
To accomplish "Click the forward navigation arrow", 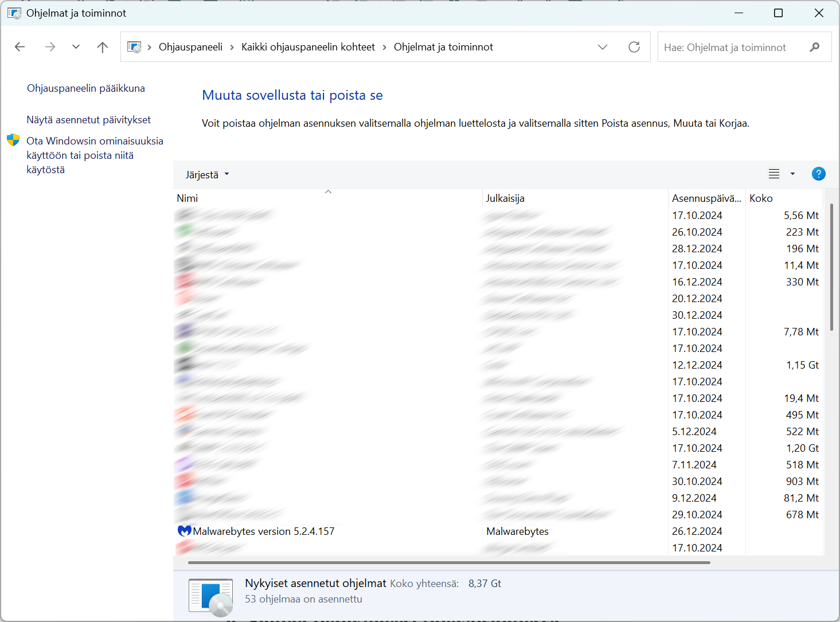I will (x=50, y=47).
